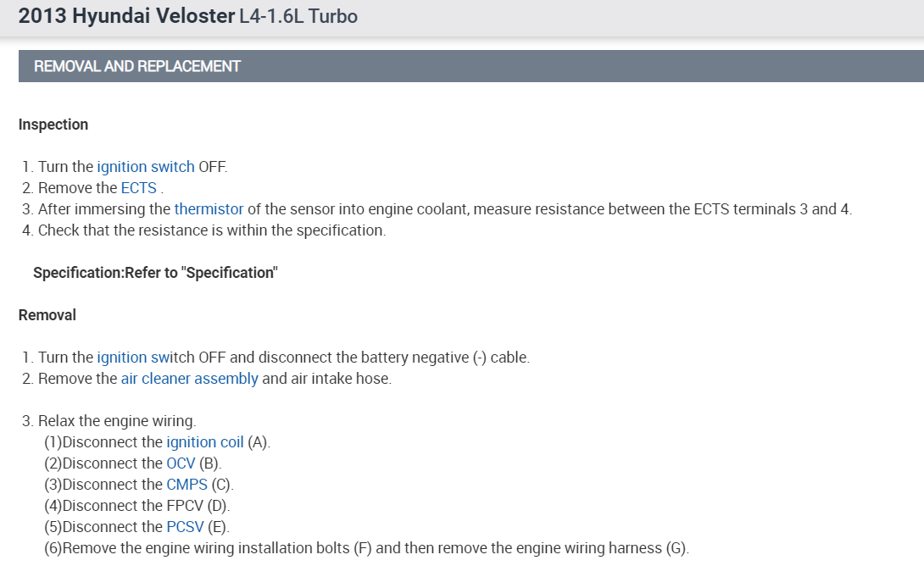Select the Removal section heading
The width and height of the screenshot is (924, 588).
[47, 315]
